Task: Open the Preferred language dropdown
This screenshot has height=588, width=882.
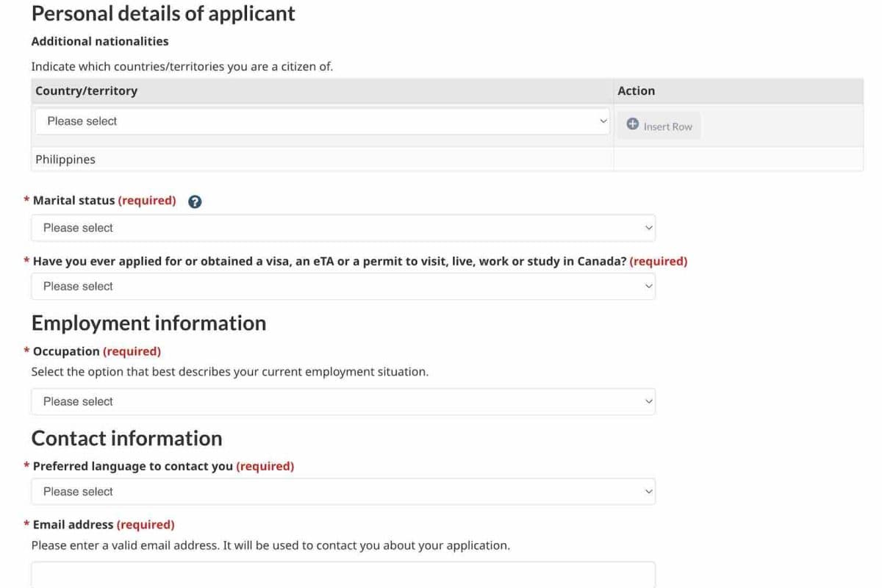Action: tap(343, 492)
